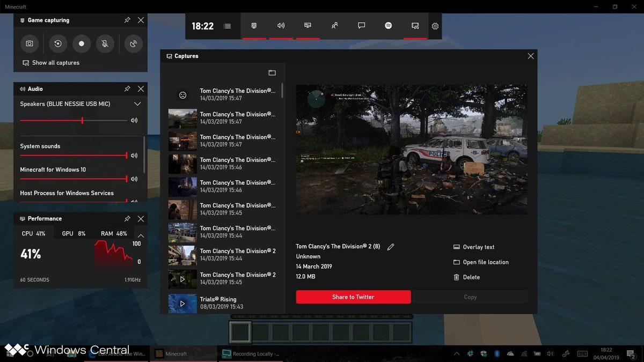Pin the Performance panel
644x362 pixels.
click(127, 218)
